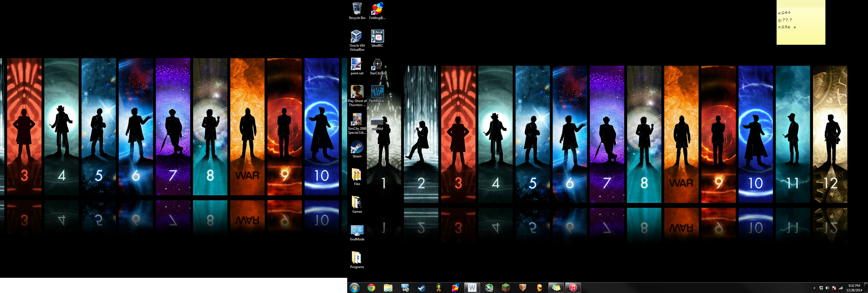Open Steam from the taskbar
This screenshot has width=868, height=293.
(x=422, y=288)
